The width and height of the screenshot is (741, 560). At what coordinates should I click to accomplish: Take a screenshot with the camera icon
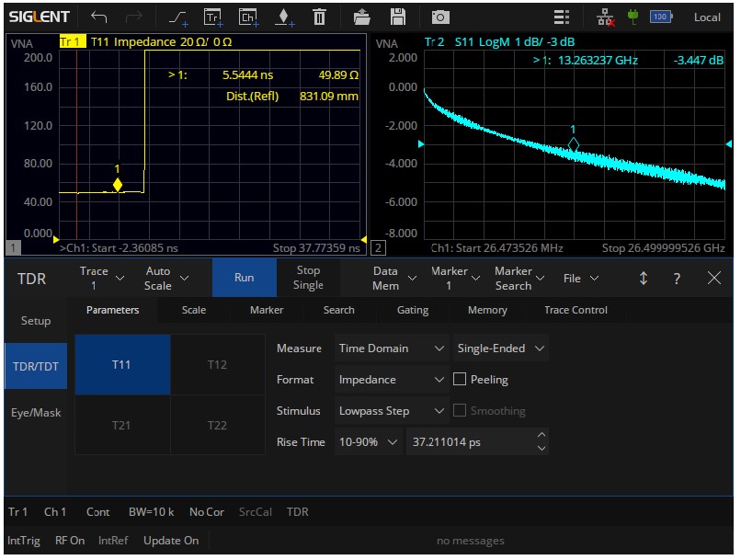pos(441,17)
